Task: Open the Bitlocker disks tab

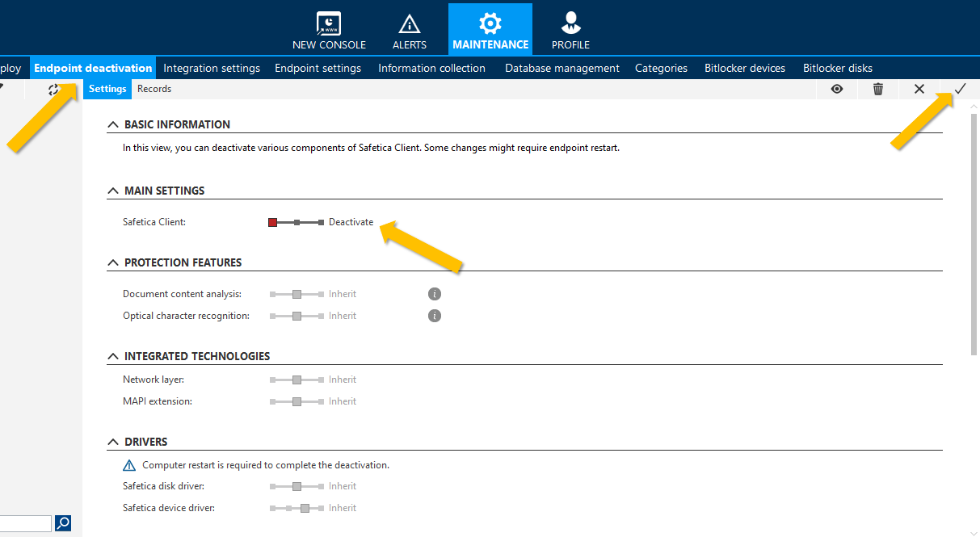Action: 838,68
